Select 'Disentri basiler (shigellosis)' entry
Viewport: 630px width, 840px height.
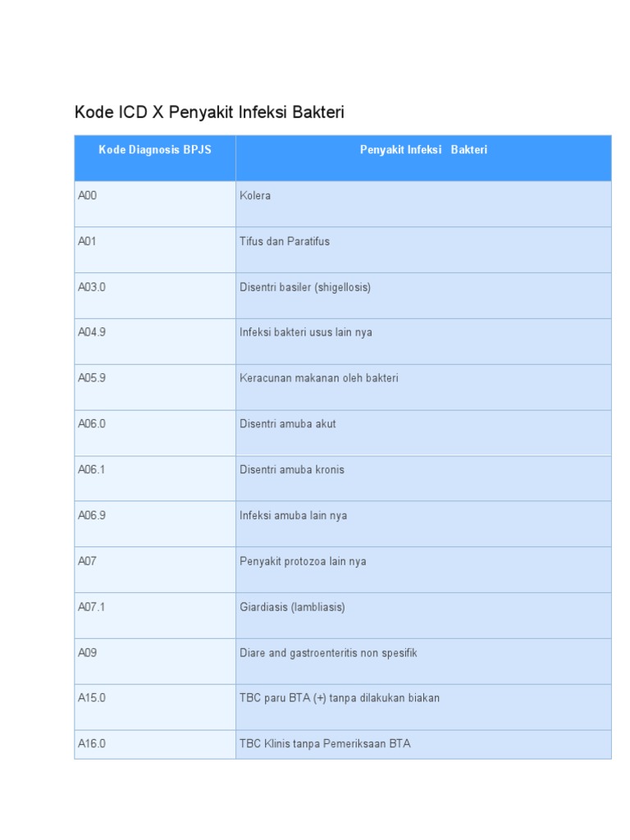pyautogui.click(x=305, y=288)
